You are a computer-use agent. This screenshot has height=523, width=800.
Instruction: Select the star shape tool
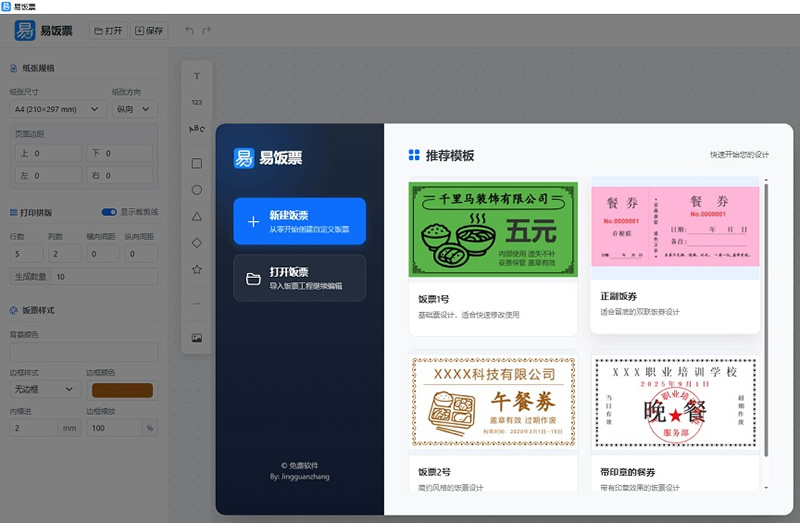pyautogui.click(x=197, y=270)
